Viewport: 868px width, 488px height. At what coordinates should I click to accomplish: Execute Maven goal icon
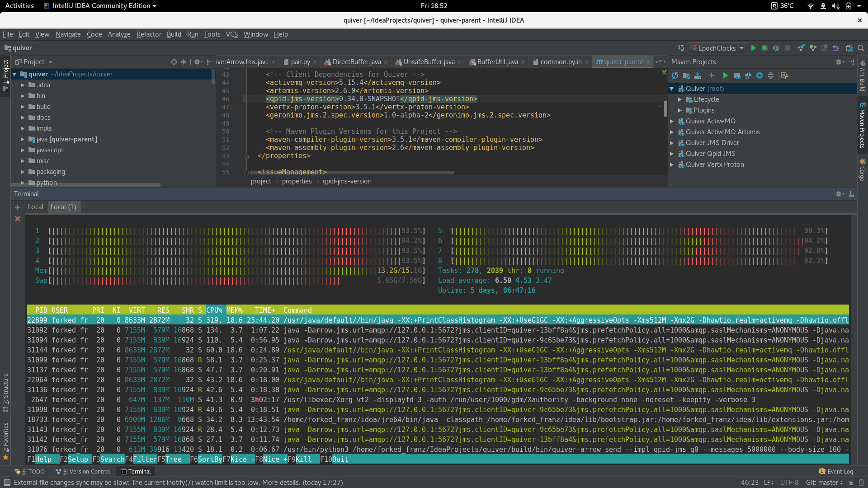tap(737, 75)
